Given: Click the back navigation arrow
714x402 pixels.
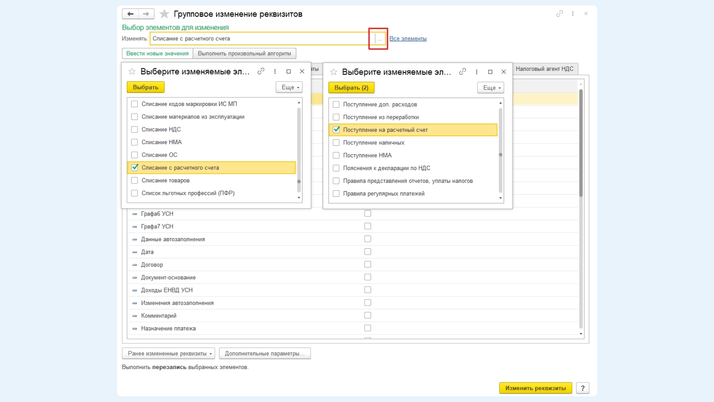Looking at the screenshot, I should tap(130, 14).
